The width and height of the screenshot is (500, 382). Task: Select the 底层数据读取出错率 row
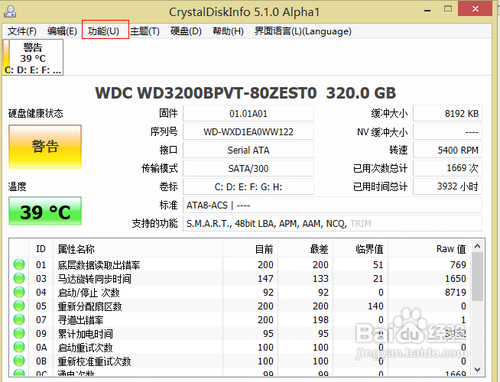[x=240, y=265]
